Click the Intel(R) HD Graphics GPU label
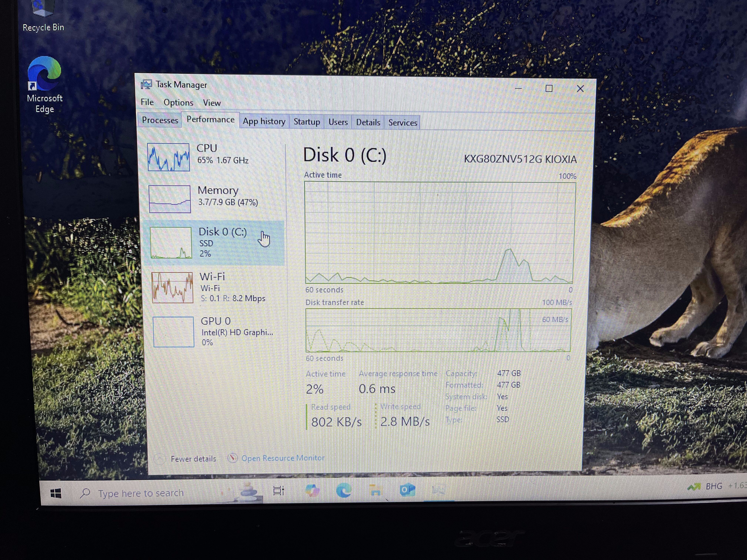This screenshot has width=747, height=560. (x=237, y=332)
